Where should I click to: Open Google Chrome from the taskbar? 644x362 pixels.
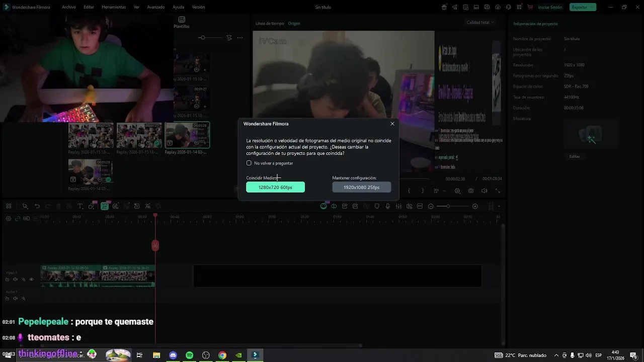(222, 355)
